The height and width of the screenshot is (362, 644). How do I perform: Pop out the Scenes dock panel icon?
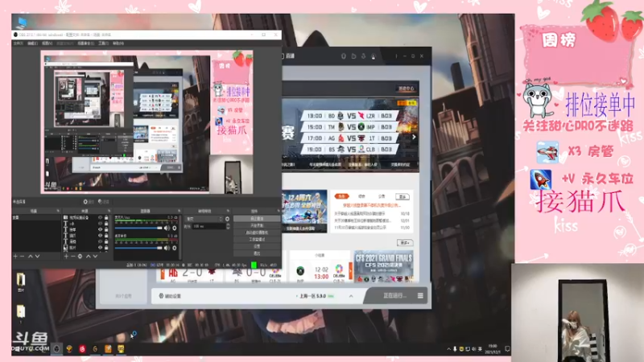(x=58, y=211)
